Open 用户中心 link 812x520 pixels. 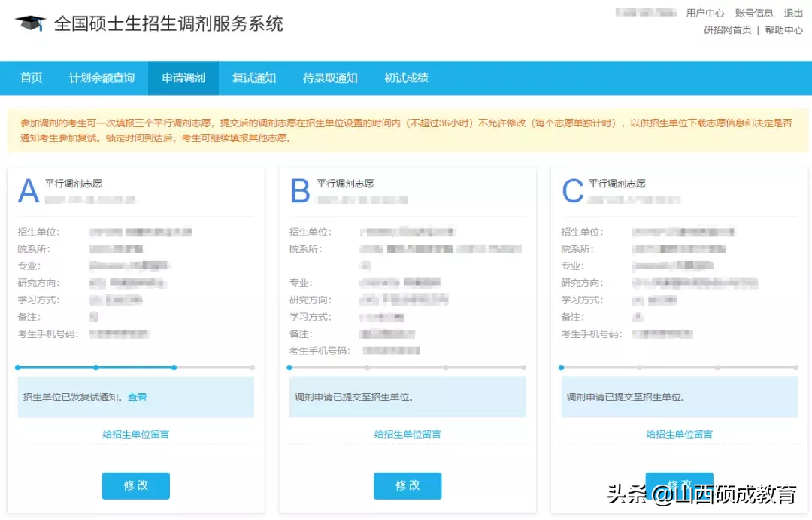point(705,13)
